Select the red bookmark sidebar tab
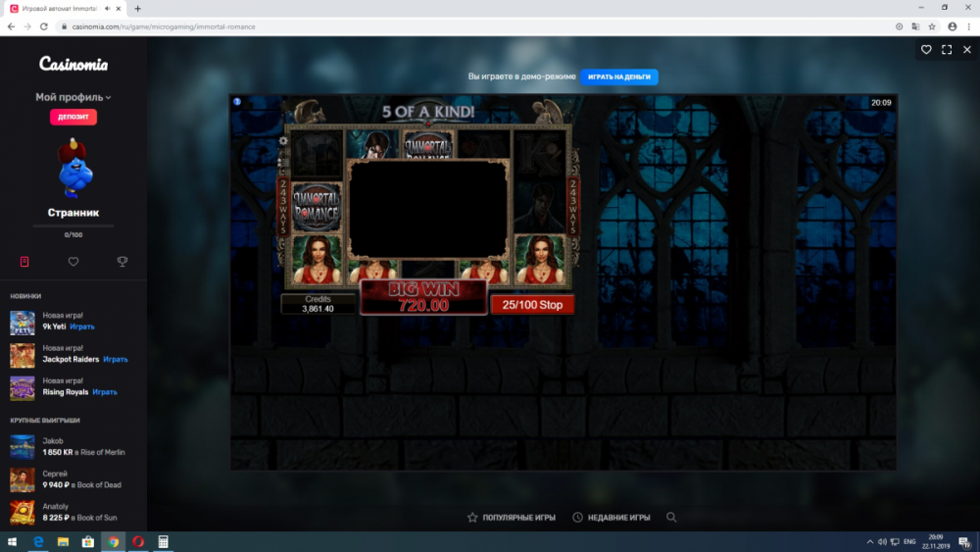980x552 pixels. [24, 262]
